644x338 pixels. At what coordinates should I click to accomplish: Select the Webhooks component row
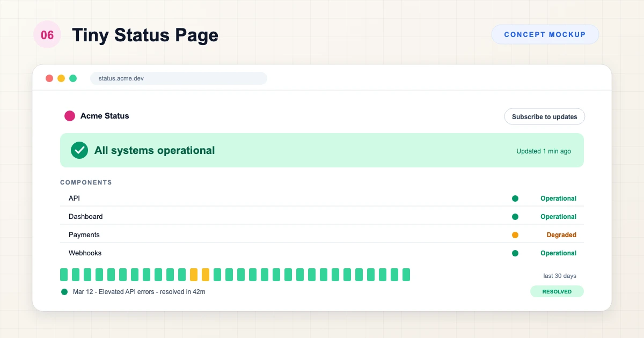pyautogui.click(x=322, y=253)
